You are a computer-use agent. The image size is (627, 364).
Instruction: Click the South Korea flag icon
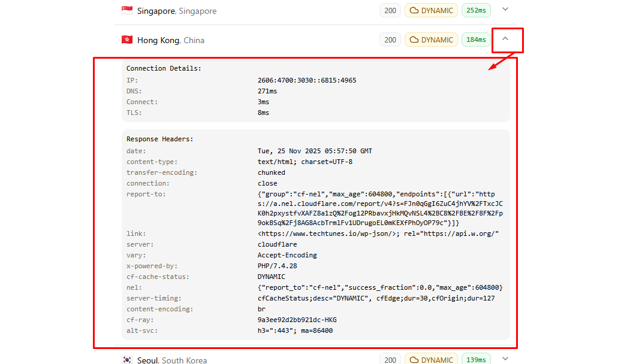pos(127,360)
